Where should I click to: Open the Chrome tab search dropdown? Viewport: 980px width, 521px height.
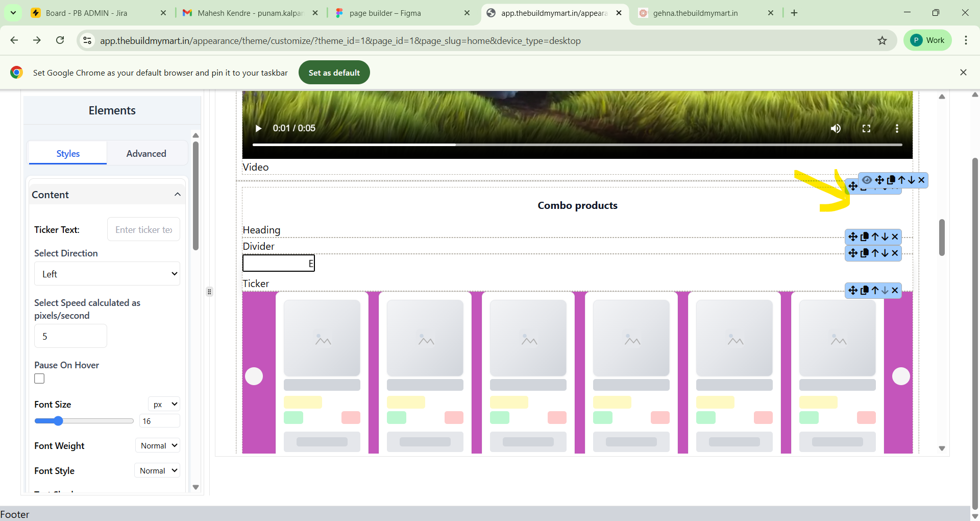(x=13, y=13)
